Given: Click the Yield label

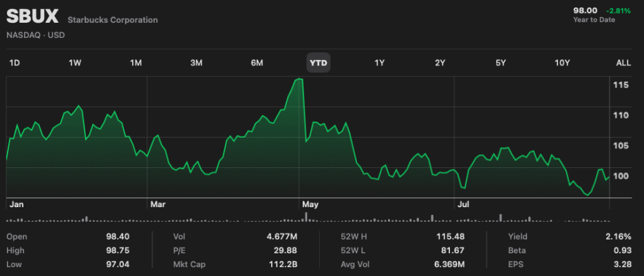Looking at the screenshot, I should click(518, 237).
